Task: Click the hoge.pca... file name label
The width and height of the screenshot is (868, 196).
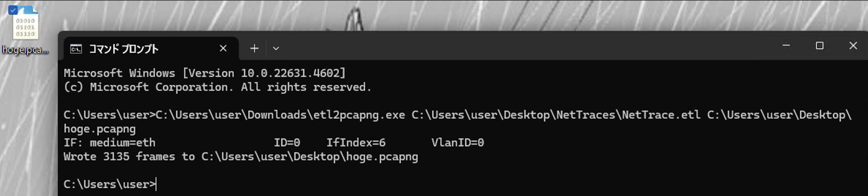Action: [x=25, y=50]
